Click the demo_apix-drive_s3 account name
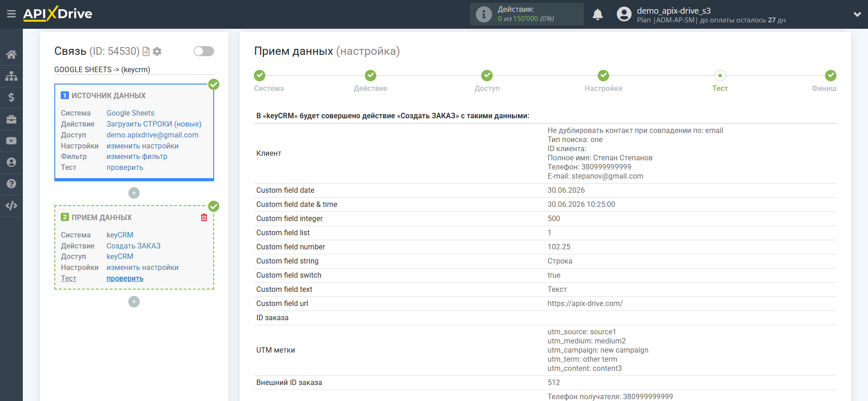868x401 pixels. (673, 11)
